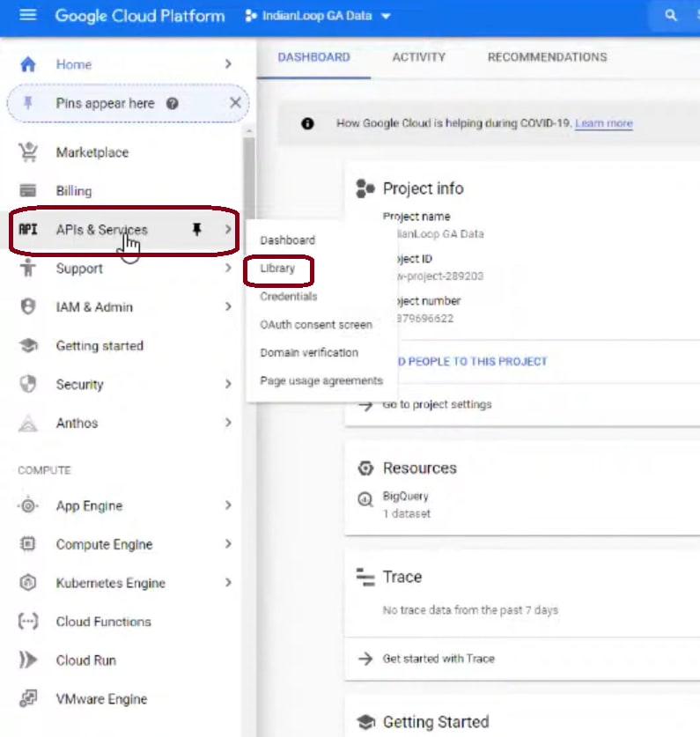Click the Support person icon

point(28,268)
